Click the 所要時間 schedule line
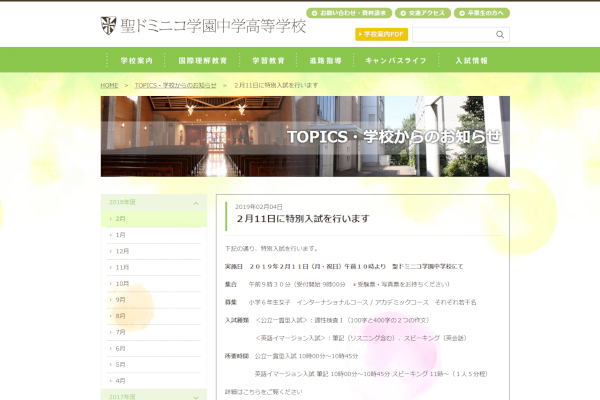The height and width of the screenshot is (400, 600). (291, 356)
